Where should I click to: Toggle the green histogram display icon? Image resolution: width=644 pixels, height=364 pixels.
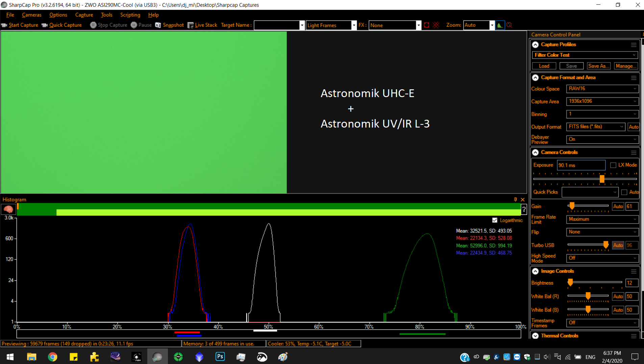coord(500,25)
